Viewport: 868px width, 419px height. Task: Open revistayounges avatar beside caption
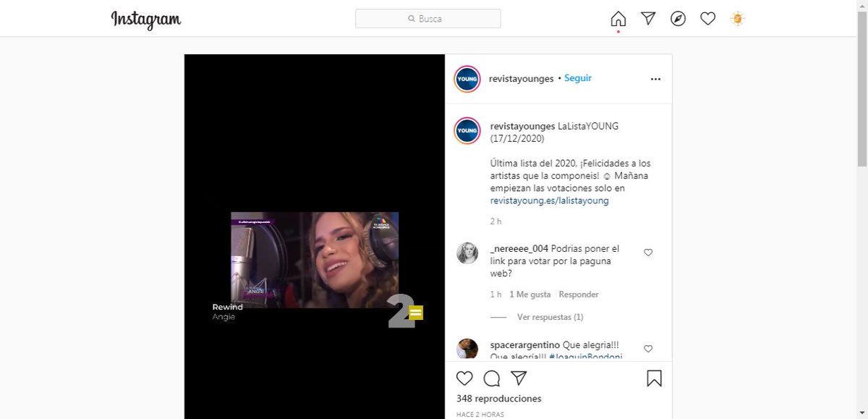[x=467, y=130]
